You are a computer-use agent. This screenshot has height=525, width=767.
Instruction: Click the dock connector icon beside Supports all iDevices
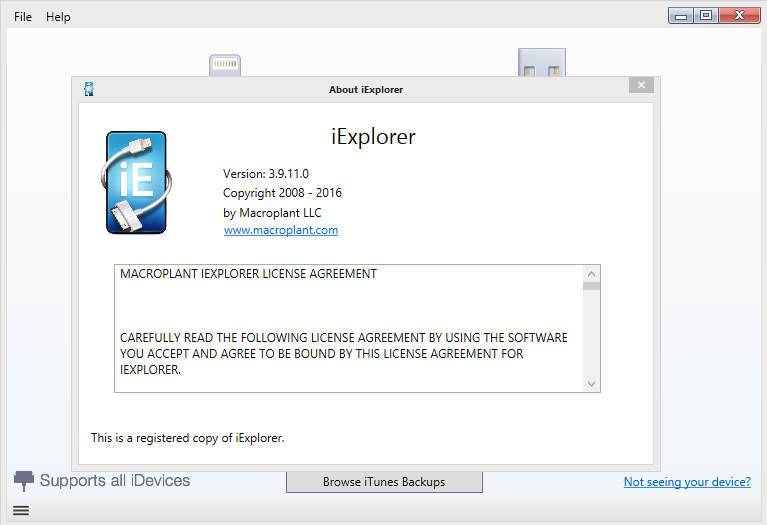(23, 481)
